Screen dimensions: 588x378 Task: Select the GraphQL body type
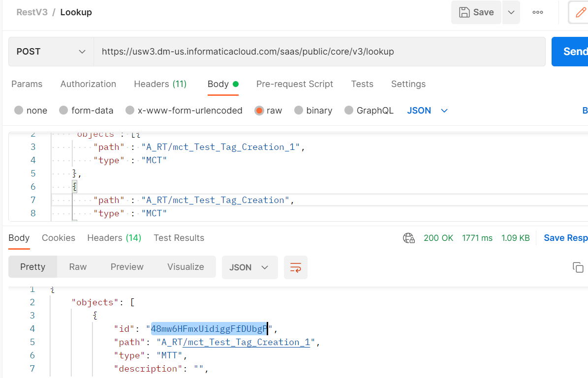point(369,111)
